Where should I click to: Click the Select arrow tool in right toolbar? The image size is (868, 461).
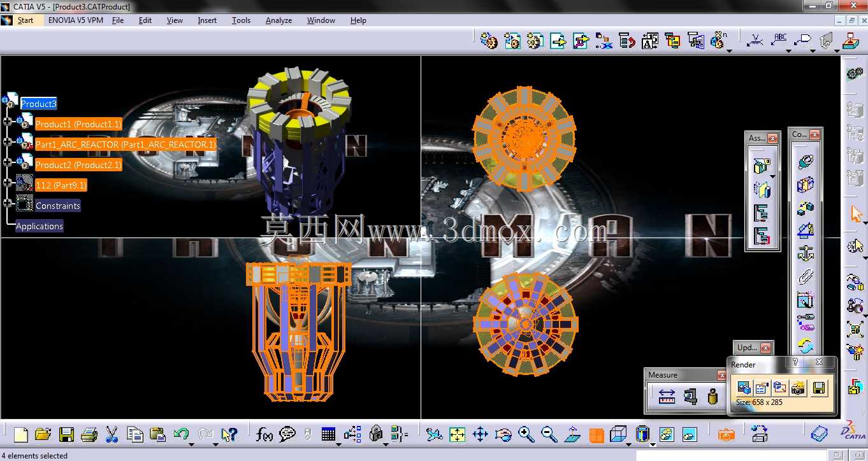(x=855, y=213)
